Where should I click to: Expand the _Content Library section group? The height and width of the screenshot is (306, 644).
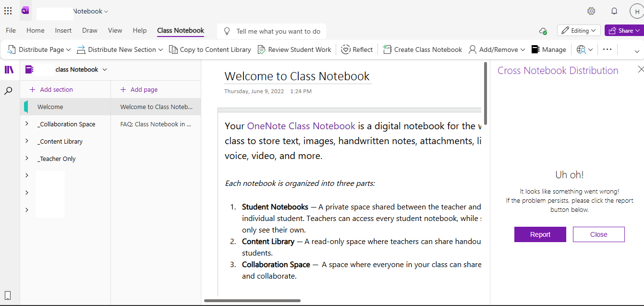(27, 141)
